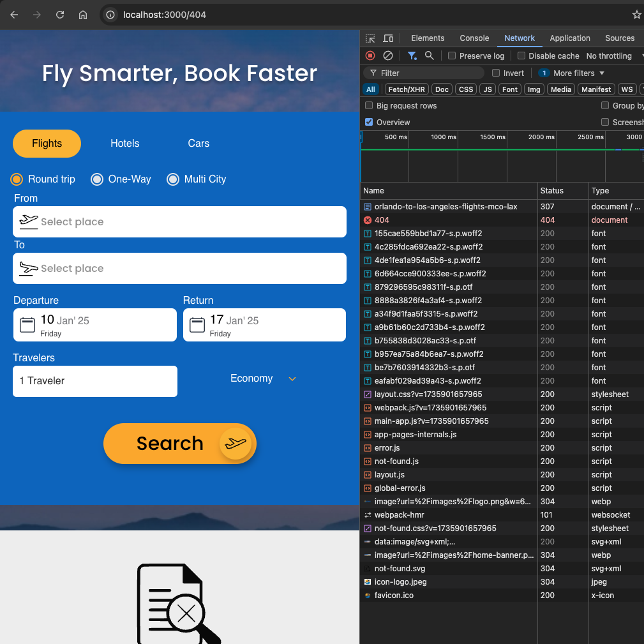This screenshot has width=644, height=644.
Task: Select the global-error.js request row
Action: coord(502,488)
